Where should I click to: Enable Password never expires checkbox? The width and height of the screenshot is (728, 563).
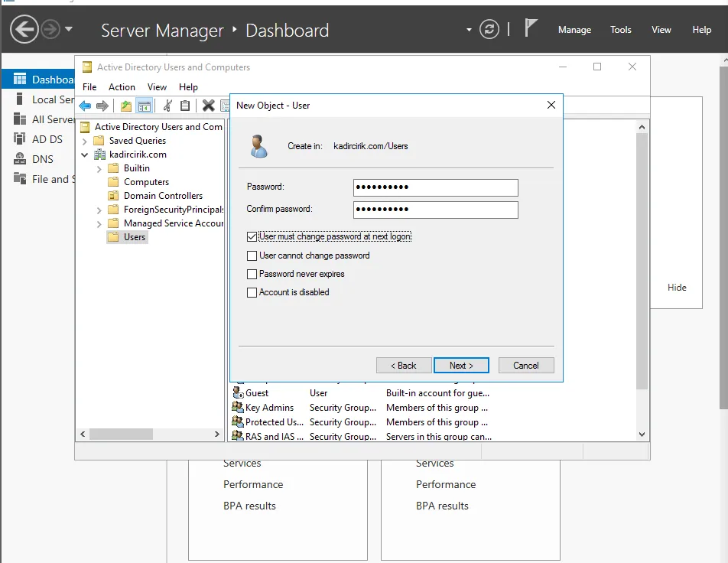point(252,274)
